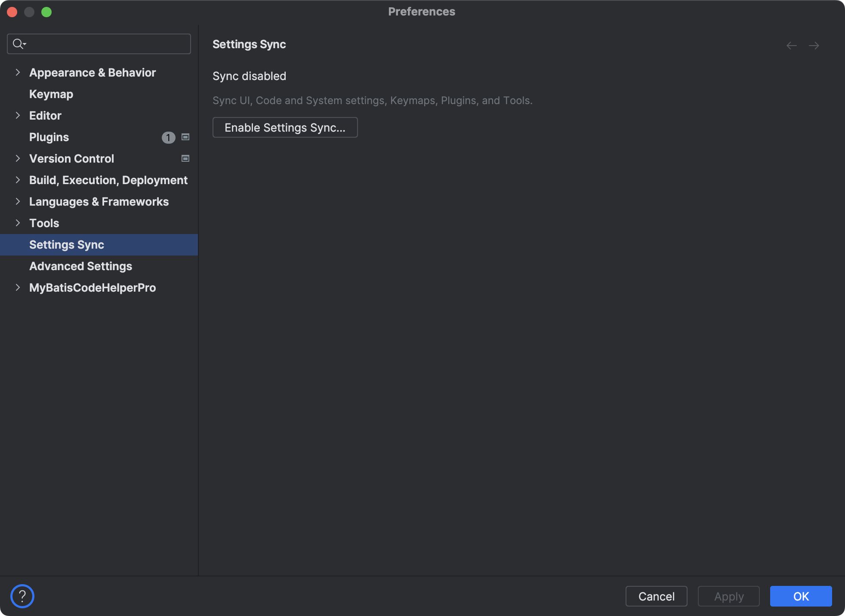
Task: Click the Plugins update count badge
Action: (x=168, y=137)
